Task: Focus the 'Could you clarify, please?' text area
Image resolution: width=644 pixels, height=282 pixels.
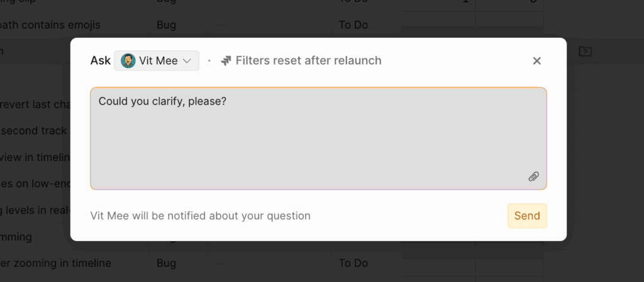Action: pyautogui.click(x=318, y=138)
